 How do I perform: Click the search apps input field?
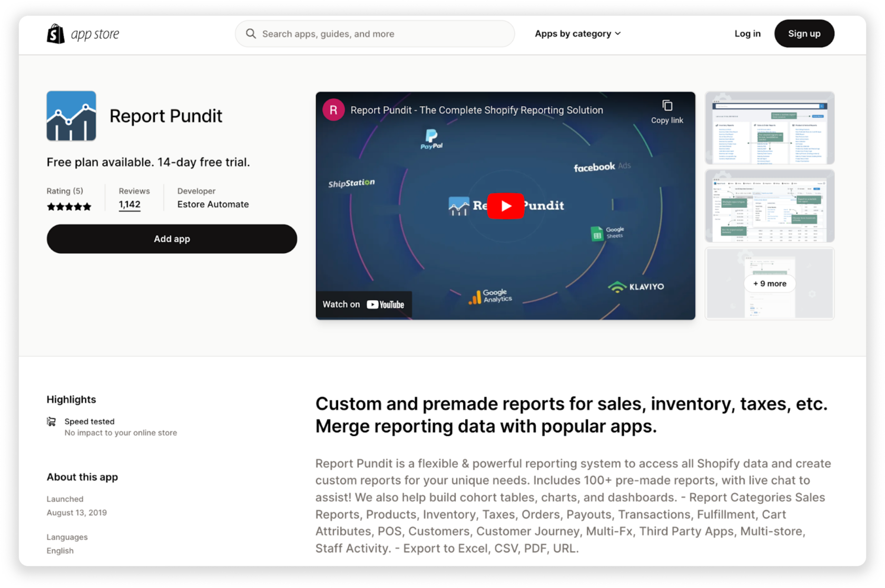coord(375,33)
